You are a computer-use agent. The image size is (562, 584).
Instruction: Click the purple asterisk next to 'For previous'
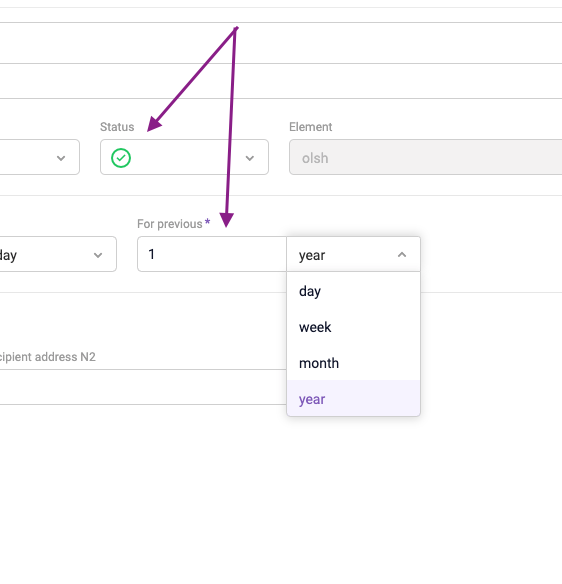click(207, 222)
